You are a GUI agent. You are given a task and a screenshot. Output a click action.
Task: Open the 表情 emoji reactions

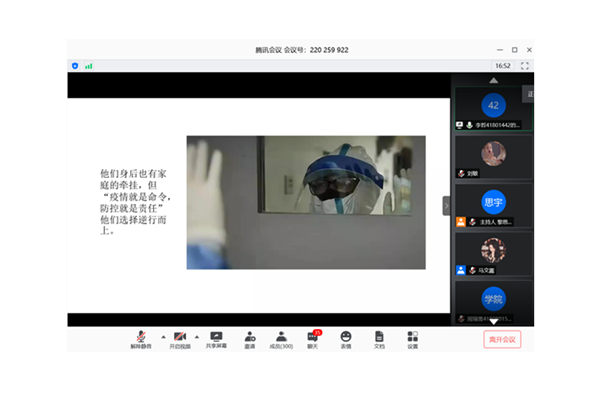(x=346, y=337)
